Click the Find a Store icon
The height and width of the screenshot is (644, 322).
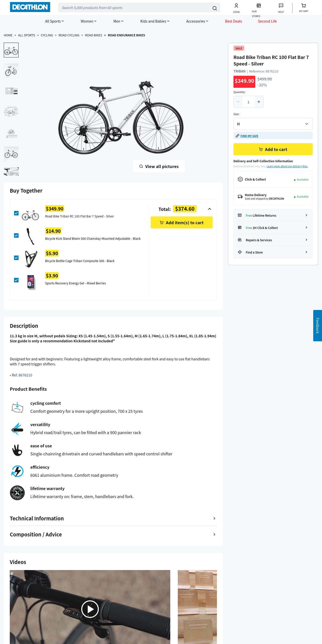tap(240, 252)
